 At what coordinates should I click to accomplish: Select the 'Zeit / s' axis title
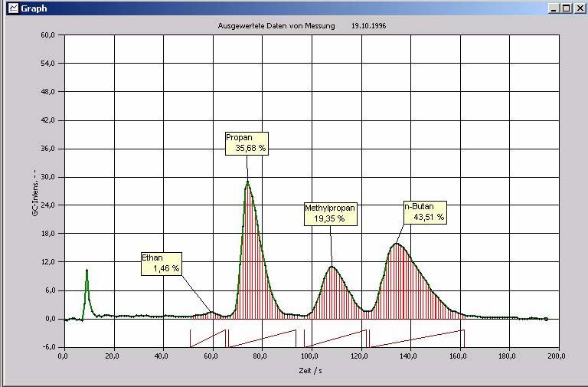310,370
